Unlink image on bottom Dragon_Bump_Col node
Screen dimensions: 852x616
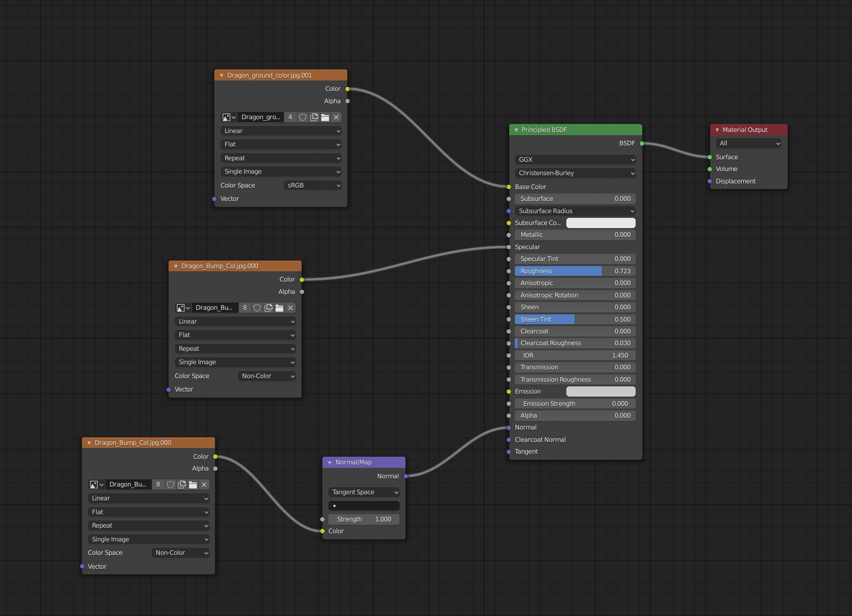pos(204,484)
